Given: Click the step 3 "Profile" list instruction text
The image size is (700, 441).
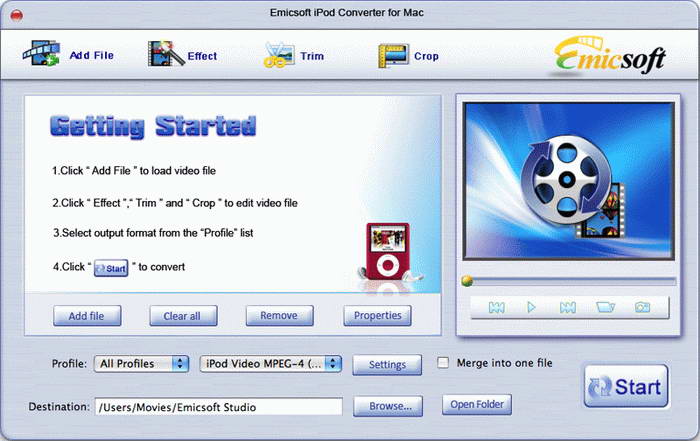Looking at the screenshot, I should click(153, 233).
